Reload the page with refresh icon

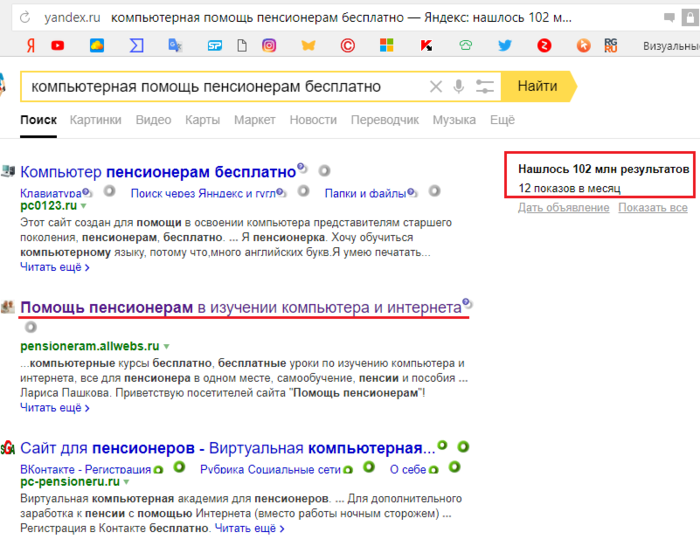(x=25, y=18)
